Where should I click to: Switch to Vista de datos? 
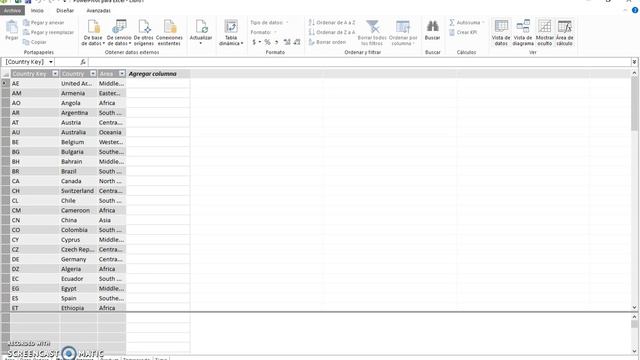[501, 33]
